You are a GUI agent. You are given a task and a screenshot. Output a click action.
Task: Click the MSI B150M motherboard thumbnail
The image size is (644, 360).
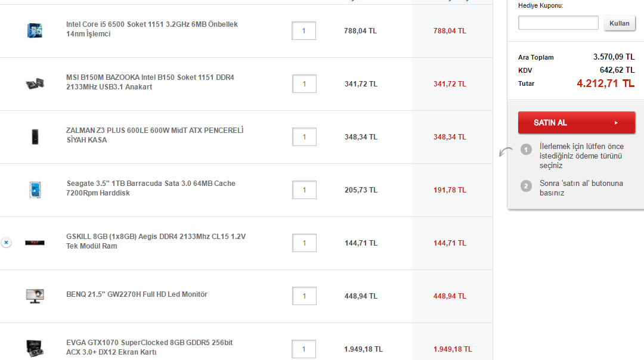click(35, 84)
